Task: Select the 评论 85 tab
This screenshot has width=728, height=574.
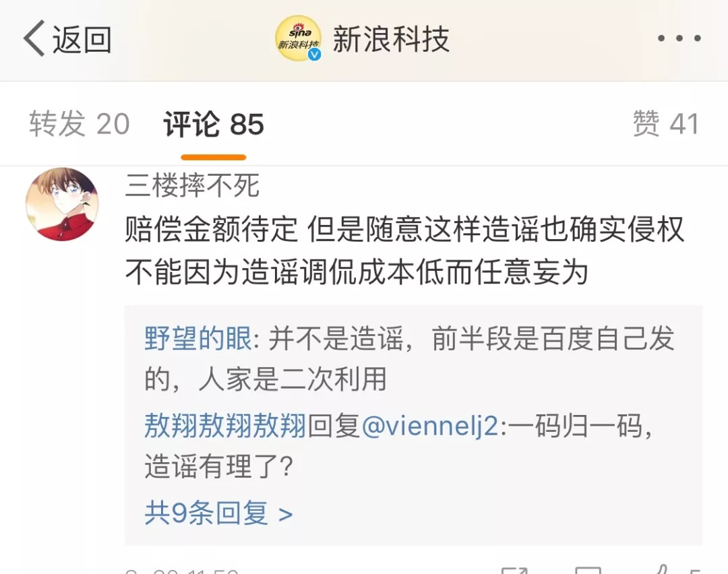Action: click(214, 125)
